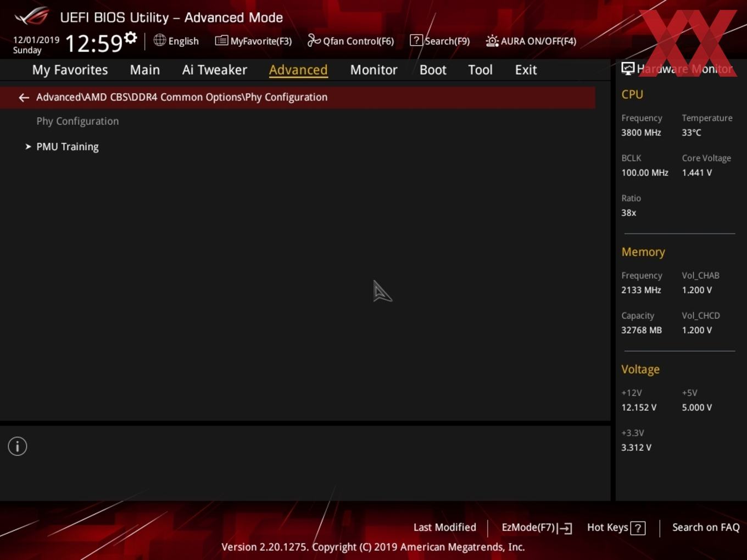
Task: Click memory capacity 32768 MB
Action: pos(642,330)
